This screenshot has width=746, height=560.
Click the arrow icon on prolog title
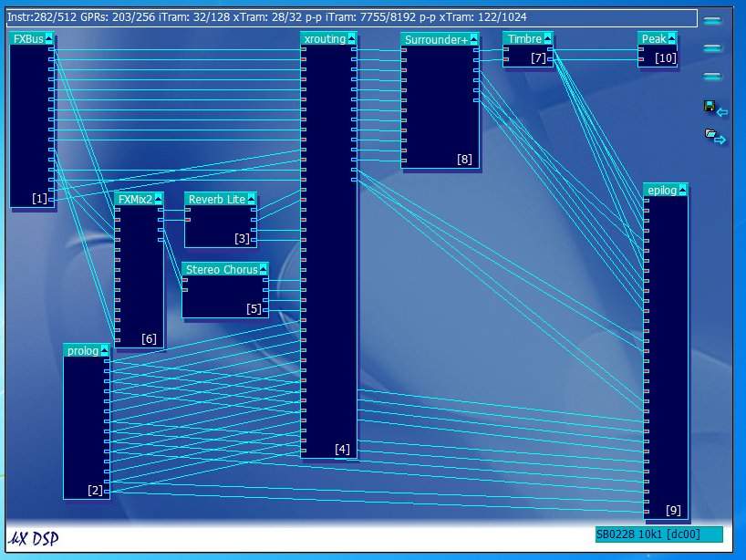105,350
